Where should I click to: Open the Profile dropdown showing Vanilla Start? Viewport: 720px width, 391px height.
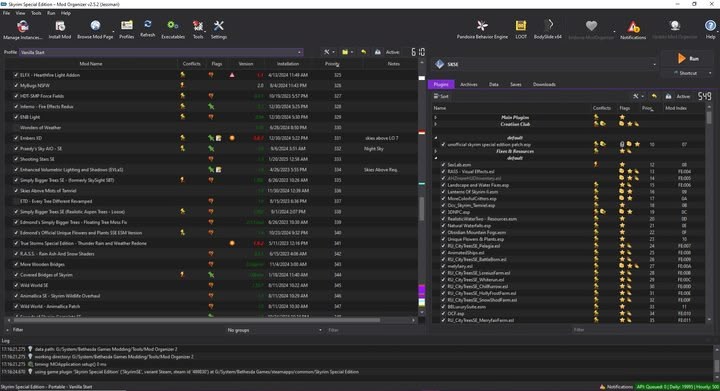coord(161,52)
